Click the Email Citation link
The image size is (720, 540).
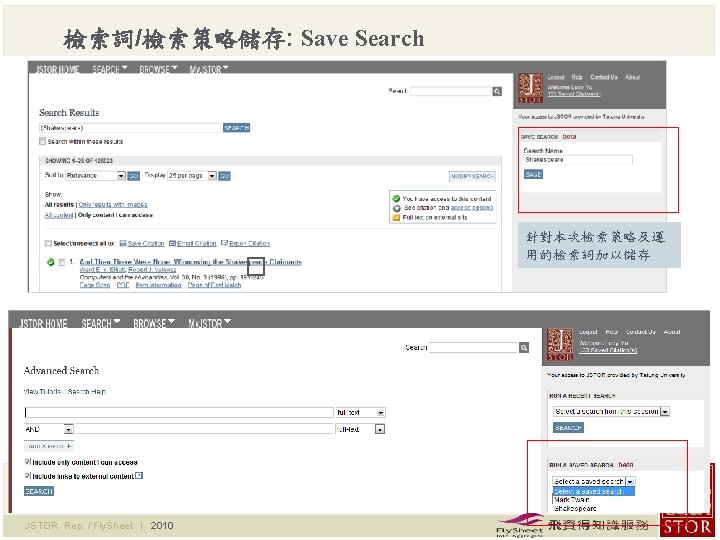[x=197, y=243]
